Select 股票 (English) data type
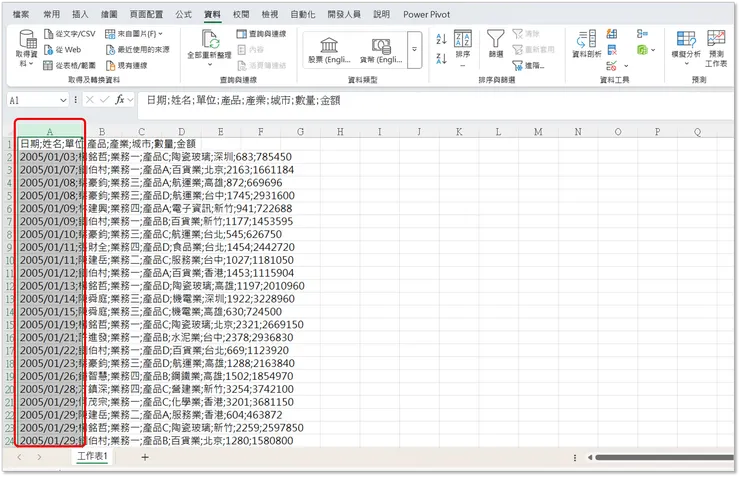Viewport: 740px width, 477px height. pos(329,50)
